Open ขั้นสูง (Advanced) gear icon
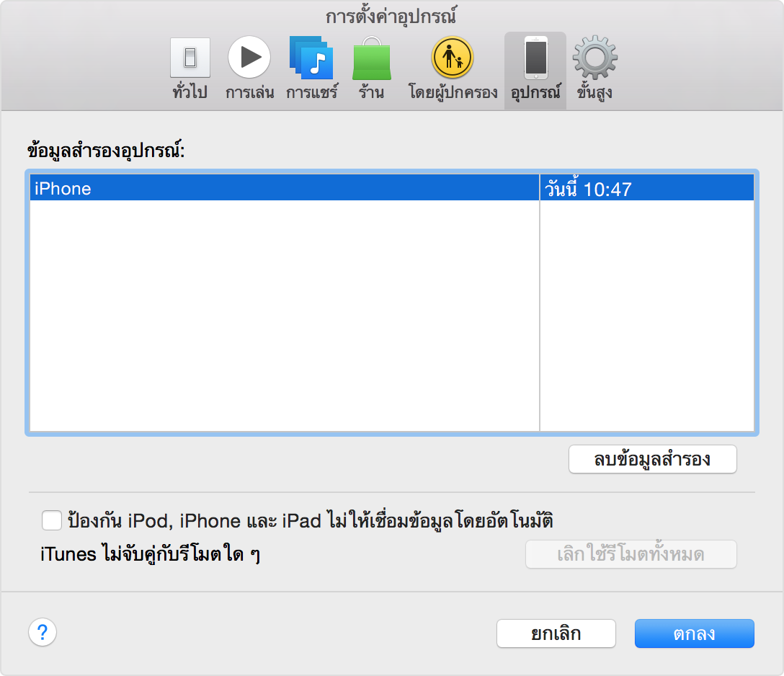The image size is (784, 676). 594,58
